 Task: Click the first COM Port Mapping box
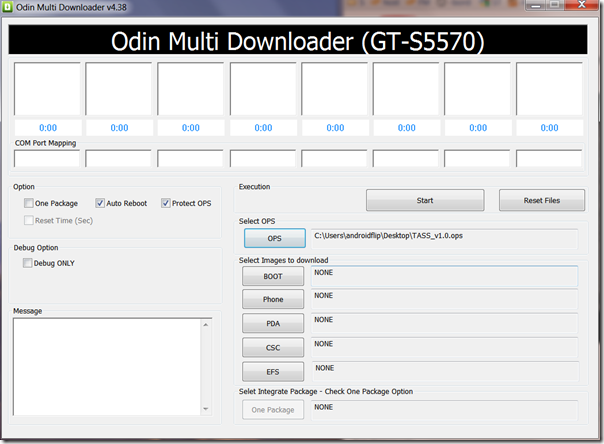tap(47, 159)
